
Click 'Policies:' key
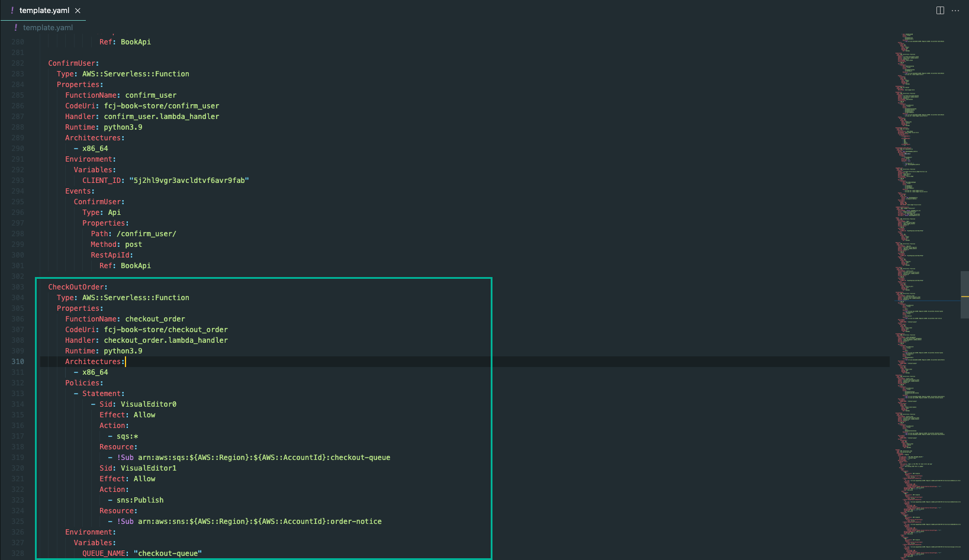click(84, 383)
